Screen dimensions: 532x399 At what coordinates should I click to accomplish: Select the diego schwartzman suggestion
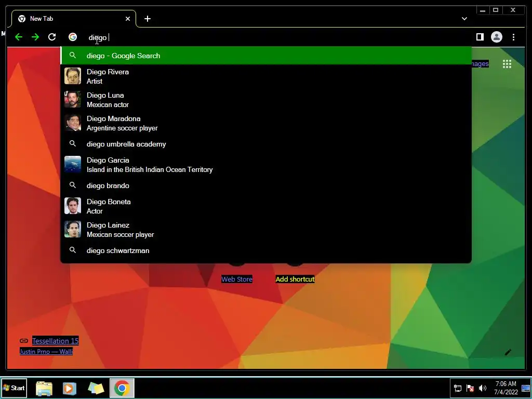point(266,250)
